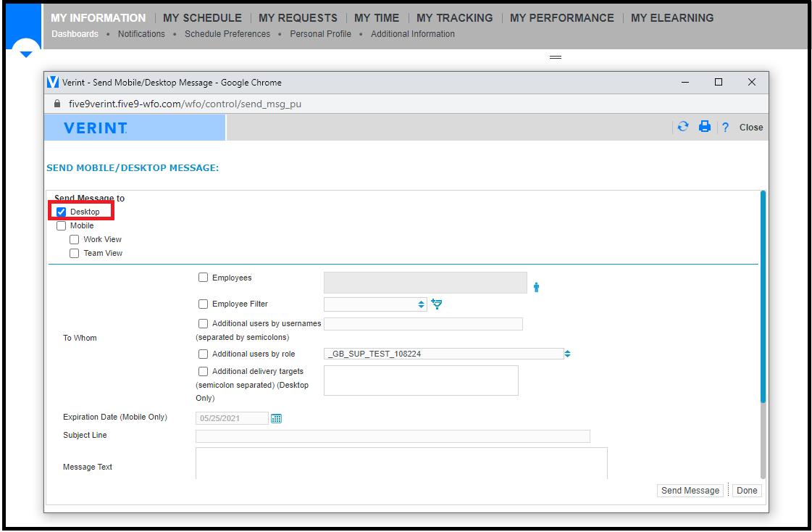Open the expiration date calendar icon
This screenshot has width=812, height=532.
[277, 418]
